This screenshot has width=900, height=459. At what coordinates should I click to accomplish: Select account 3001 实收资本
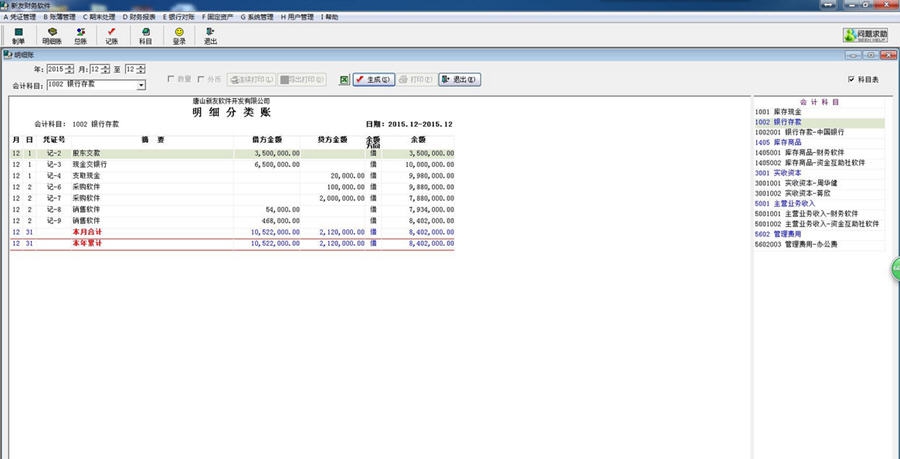pyautogui.click(x=819, y=173)
